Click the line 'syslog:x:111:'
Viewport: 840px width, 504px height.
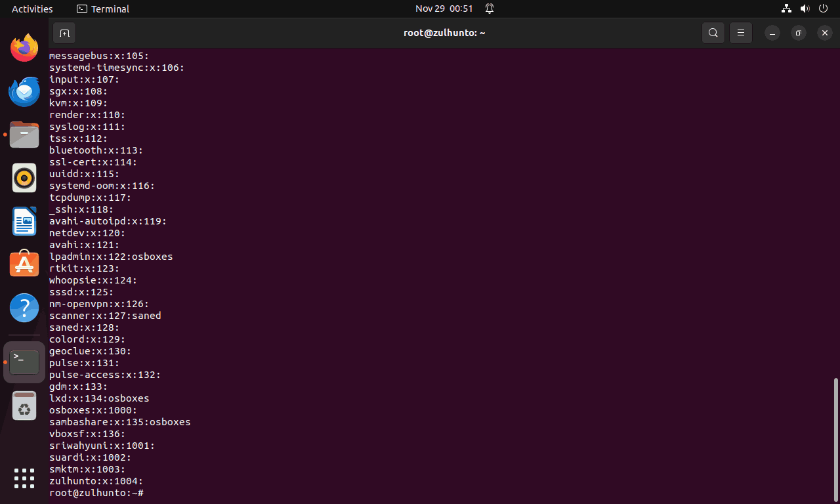coord(87,127)
